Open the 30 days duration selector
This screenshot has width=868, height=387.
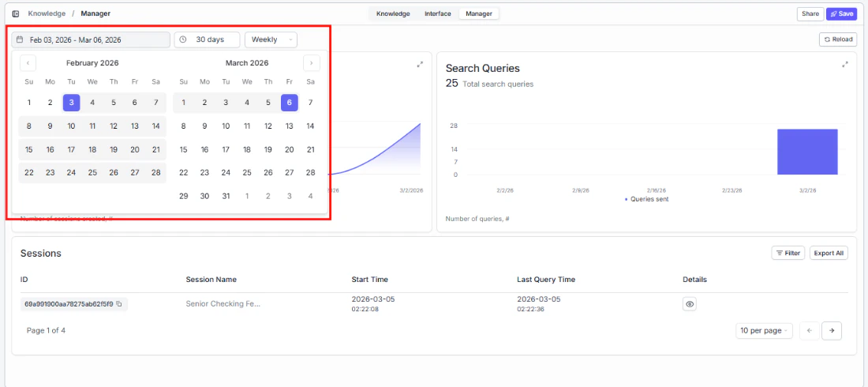(x=207, y=40)
